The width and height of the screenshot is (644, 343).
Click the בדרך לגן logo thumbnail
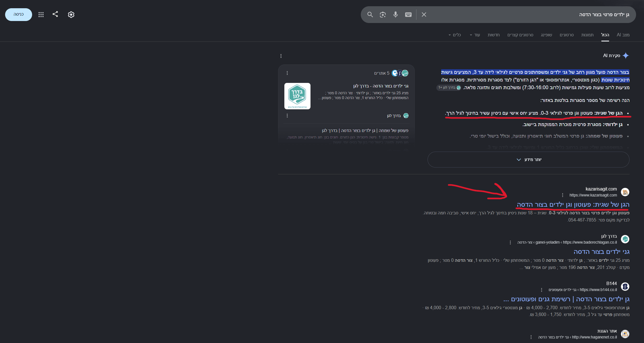297,96
